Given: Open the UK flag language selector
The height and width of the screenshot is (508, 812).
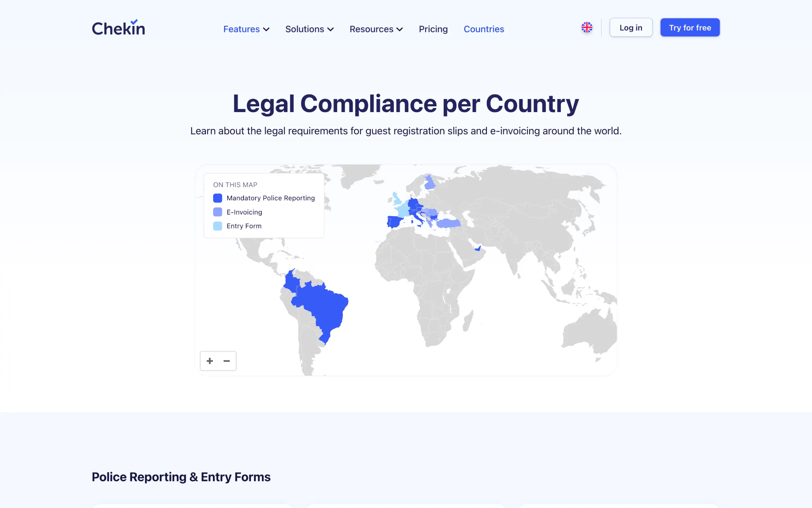Looking at the screenshot, I should pos(587,28).
